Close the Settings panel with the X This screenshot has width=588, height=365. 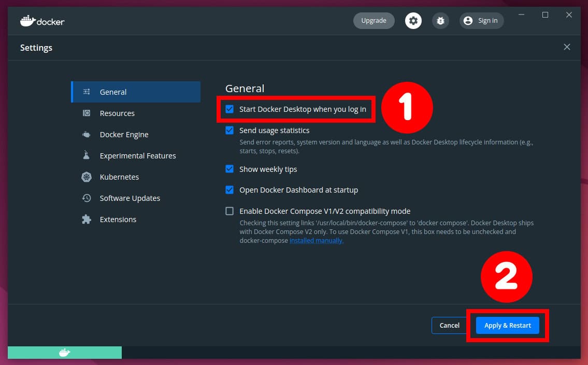coord(567,47)
